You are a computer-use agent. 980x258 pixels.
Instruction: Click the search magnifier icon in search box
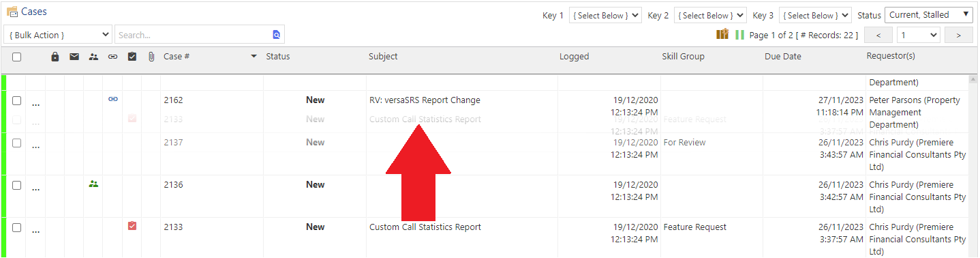(277, 34)
